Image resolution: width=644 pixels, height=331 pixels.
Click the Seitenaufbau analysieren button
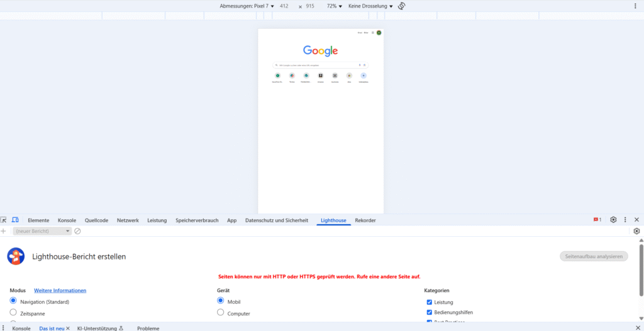pos(594,256)
